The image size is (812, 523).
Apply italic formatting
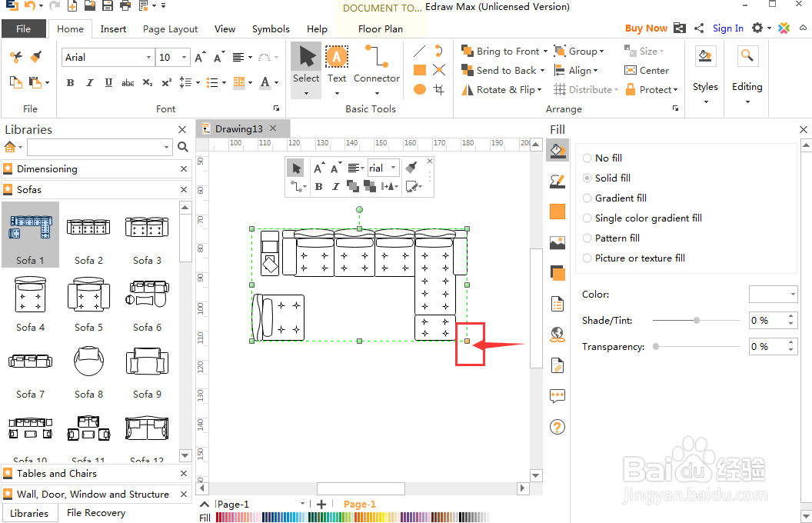tap(90, 82)
